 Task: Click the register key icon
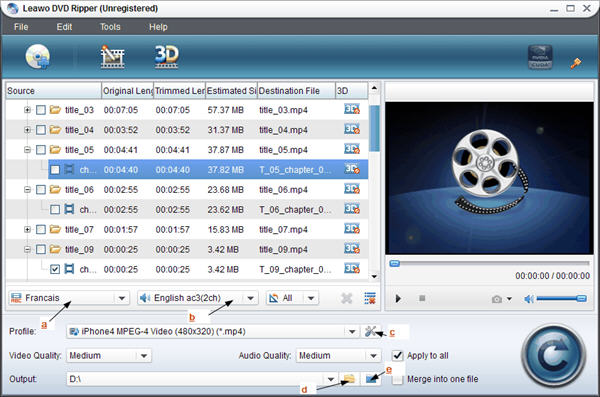[576, 63]
